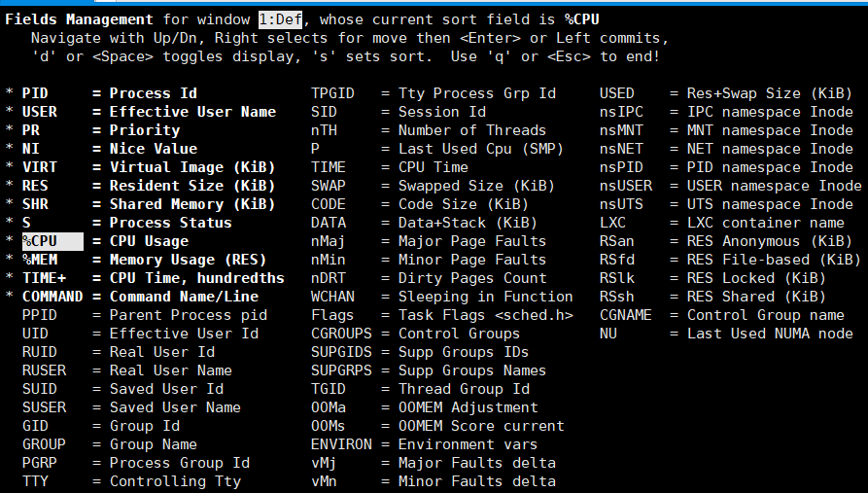Select the GROUP field name
This screenshot has width=868, height=493.
44,444
